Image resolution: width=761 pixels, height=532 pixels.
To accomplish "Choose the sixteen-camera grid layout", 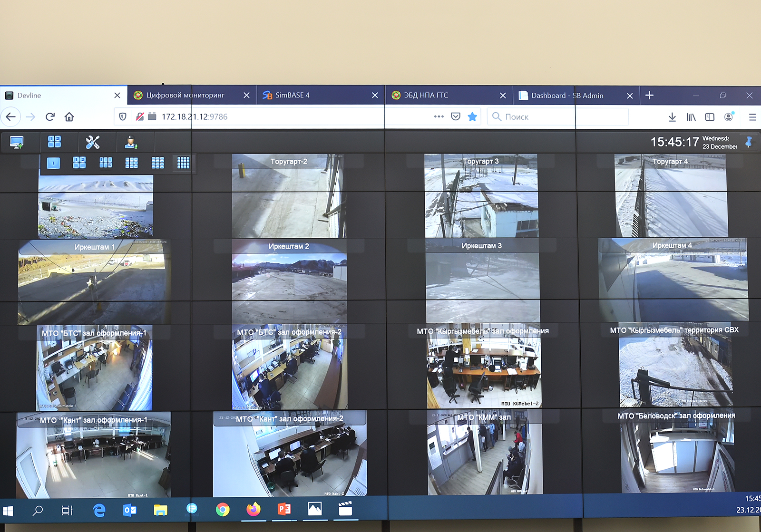I will pyautogui.click(x=183, y=163).
